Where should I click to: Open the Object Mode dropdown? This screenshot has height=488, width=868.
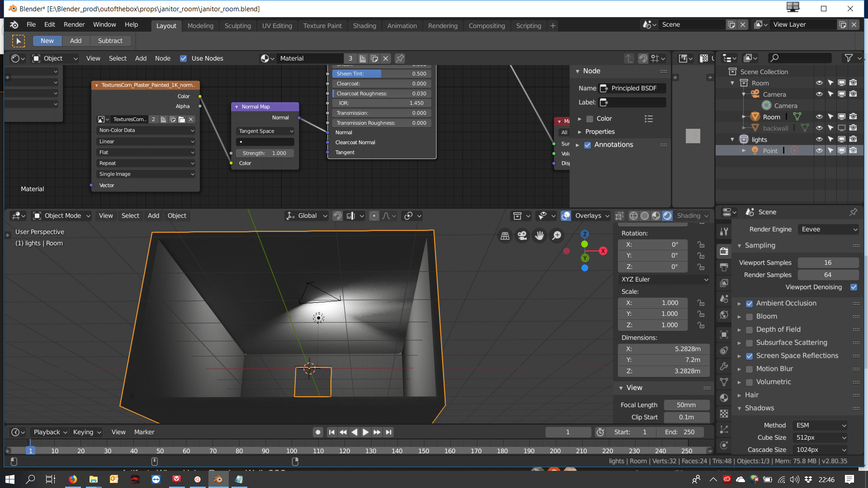[x=62, y=216]
